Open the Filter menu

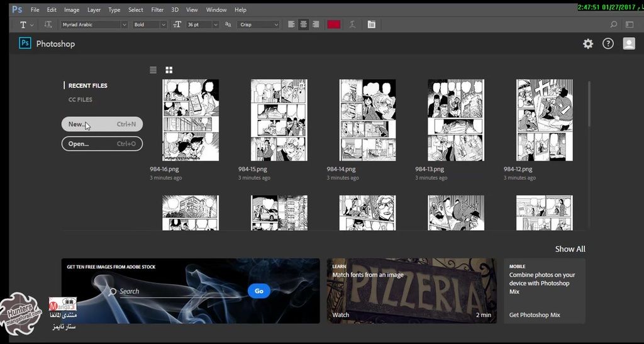[157, 10]
